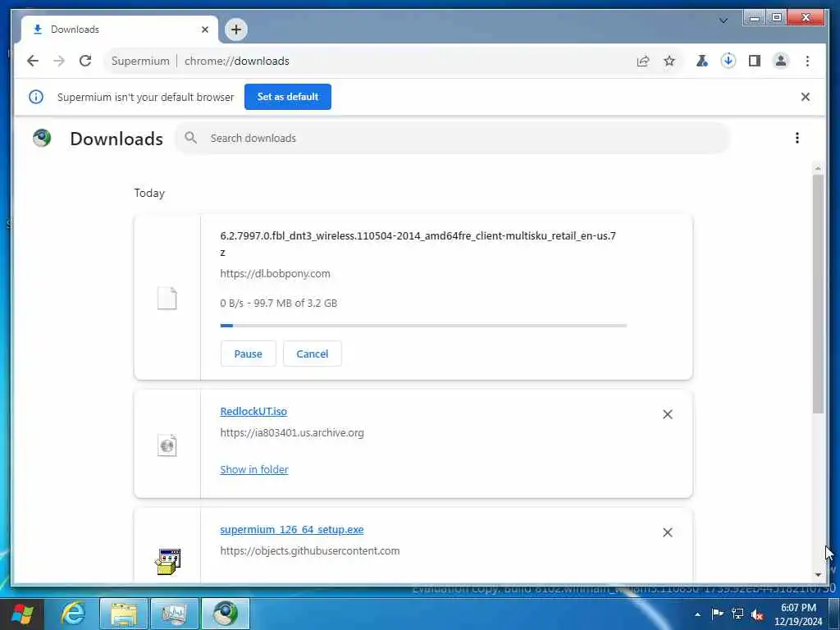Open a new tab with plus button

coord(236,30)
